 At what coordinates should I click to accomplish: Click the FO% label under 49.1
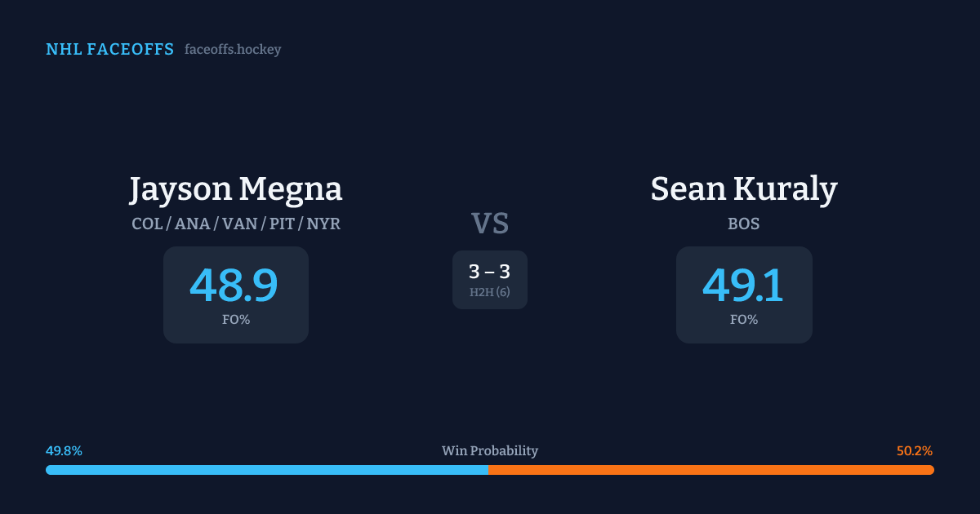point(743,320)
